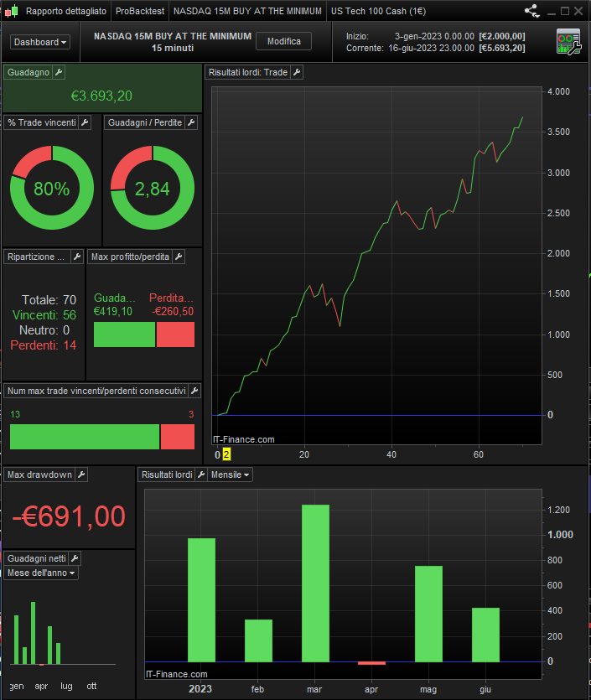Open wrench beside Guadagni netti
Viewport: 591px width, 700px height.
pyautogui.click(x=75, y=558)
